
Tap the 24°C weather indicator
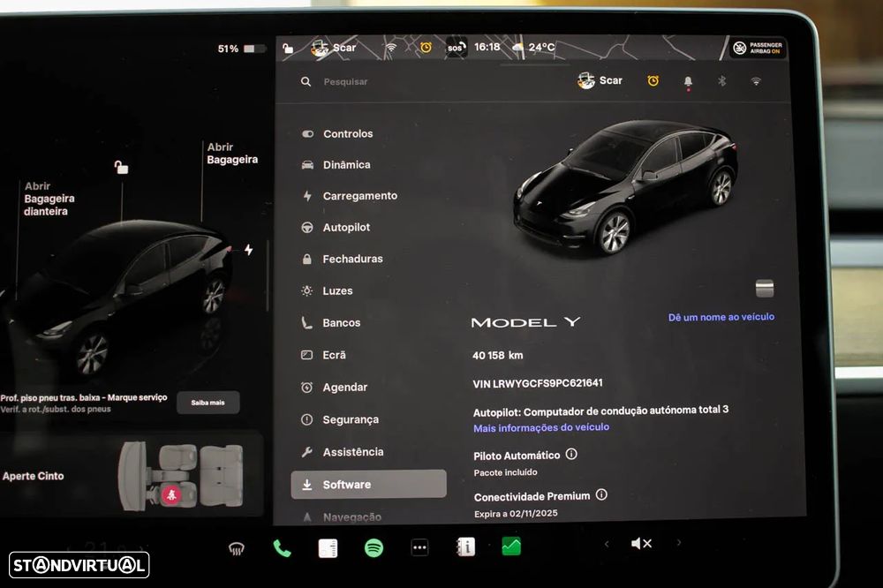coord(534,48)
